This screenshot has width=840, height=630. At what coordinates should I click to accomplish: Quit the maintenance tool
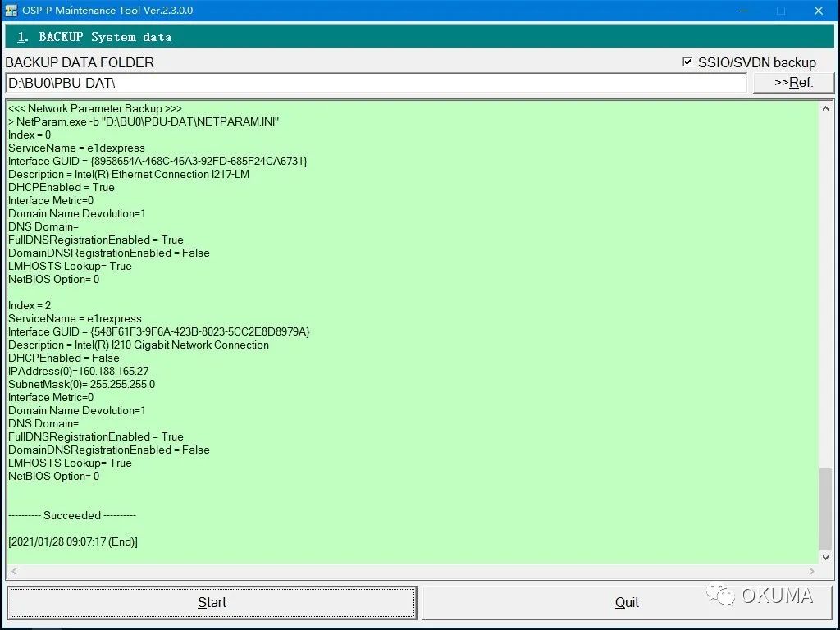[627, 602]
